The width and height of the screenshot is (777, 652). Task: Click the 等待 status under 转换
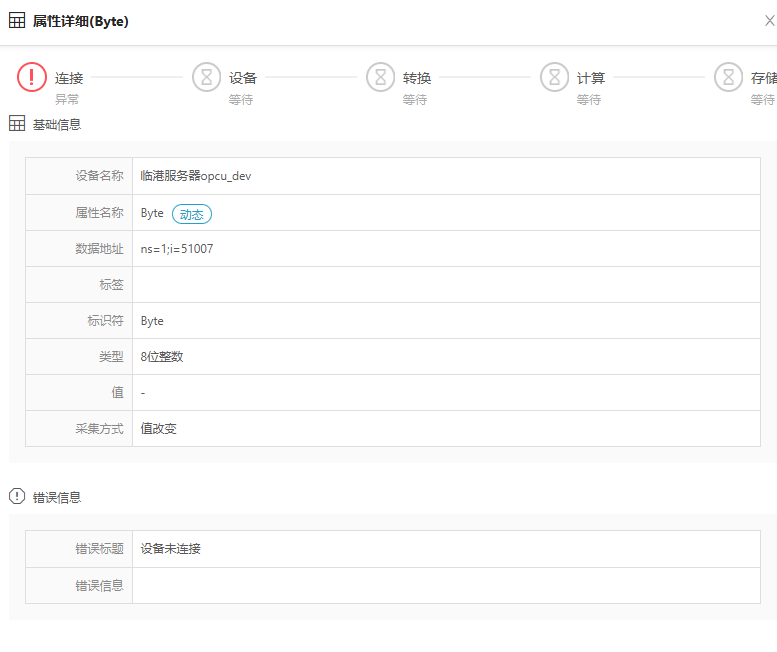point(415,100)
